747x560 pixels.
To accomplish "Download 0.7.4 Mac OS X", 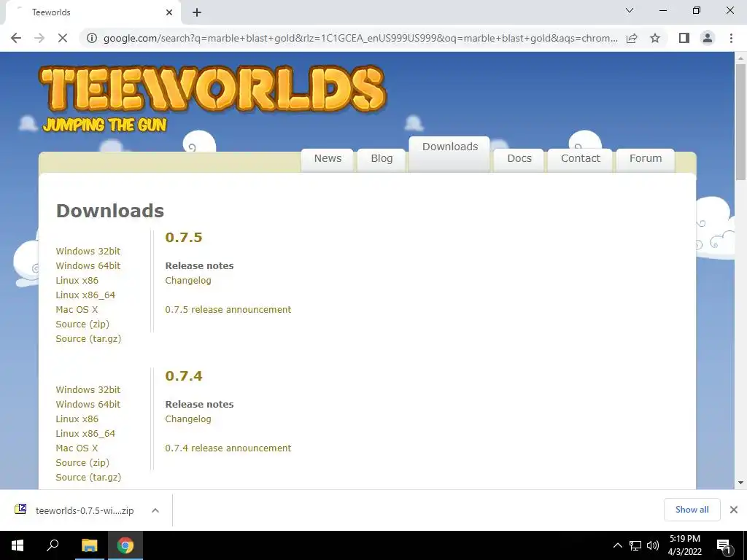I will pos(77,448).
